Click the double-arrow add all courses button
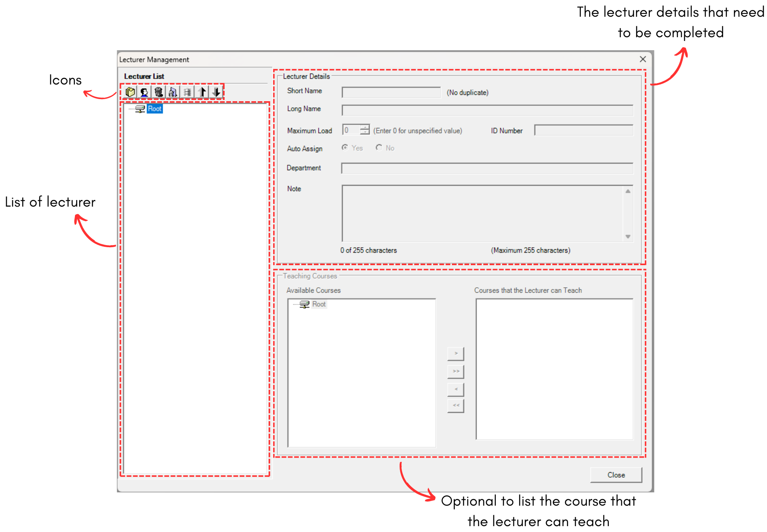This screenshot has width=767, height=532. [456, 371]
